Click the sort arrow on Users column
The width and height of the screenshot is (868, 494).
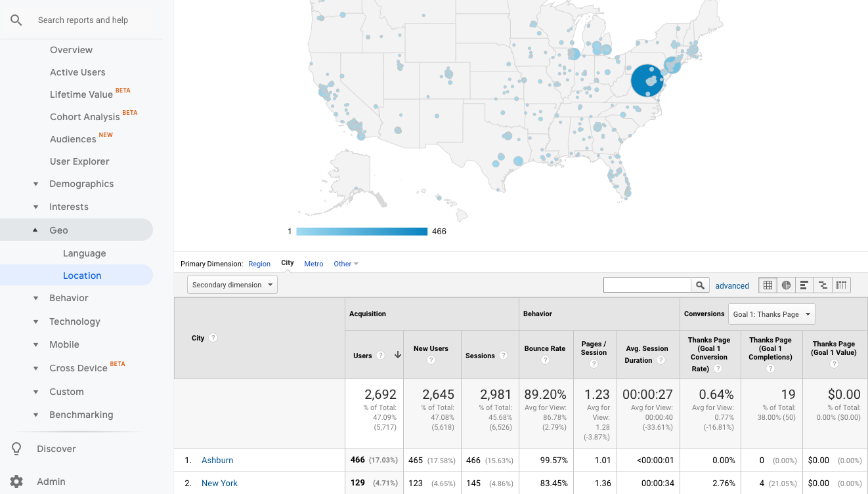click(397, 355)
